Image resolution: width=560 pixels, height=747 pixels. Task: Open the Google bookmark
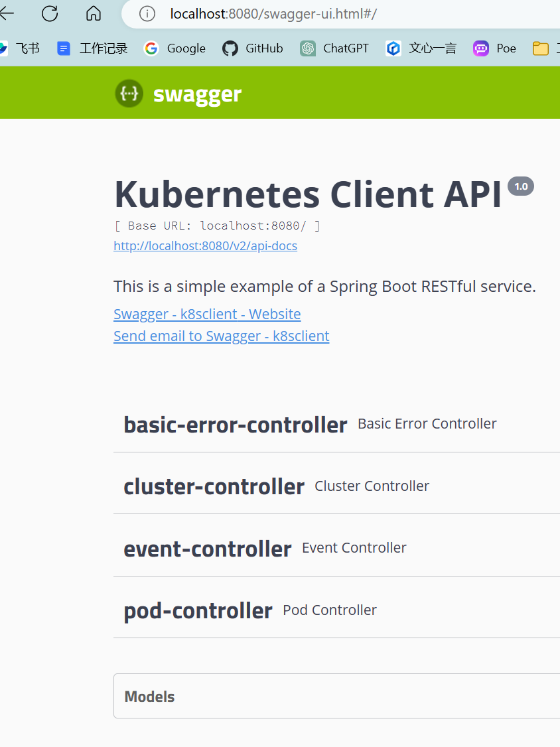coord(175,48)
